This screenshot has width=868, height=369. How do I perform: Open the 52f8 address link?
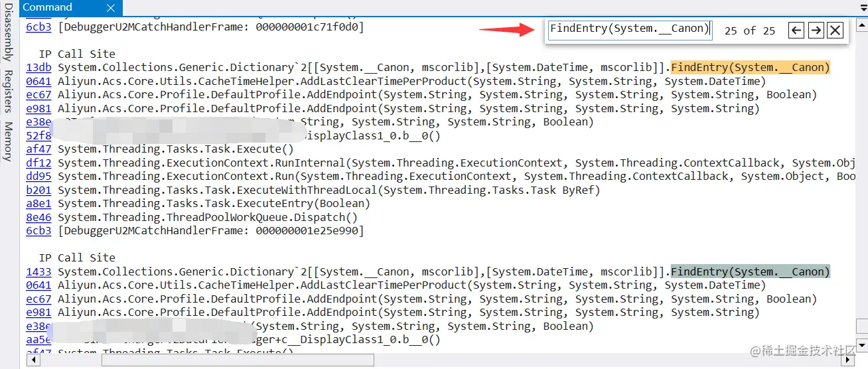(38, 135)
